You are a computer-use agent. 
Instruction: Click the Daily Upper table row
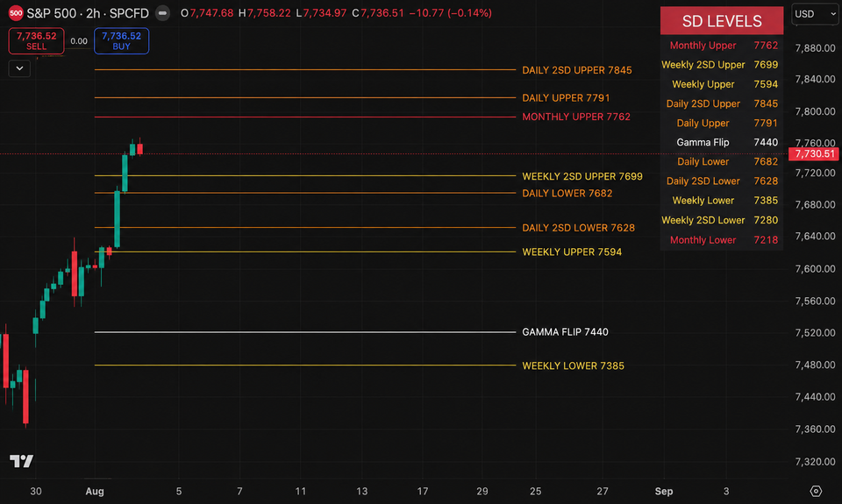tap(722, 123)
